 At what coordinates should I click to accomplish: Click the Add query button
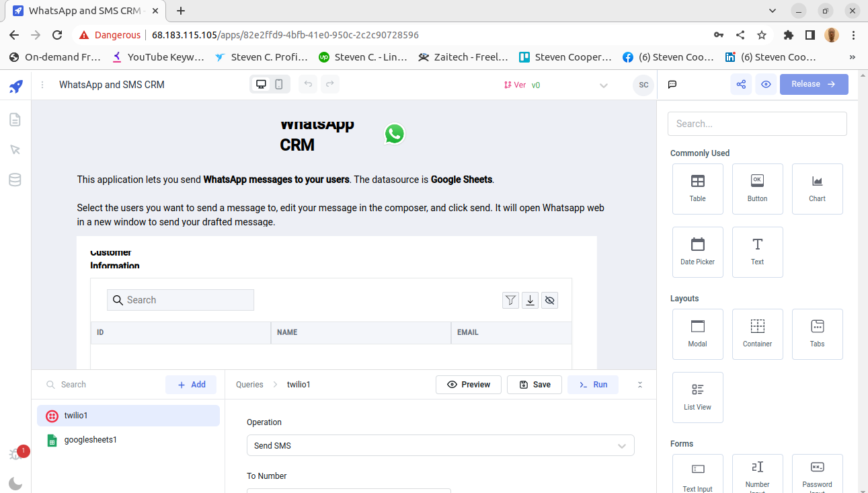pos(191,385)
